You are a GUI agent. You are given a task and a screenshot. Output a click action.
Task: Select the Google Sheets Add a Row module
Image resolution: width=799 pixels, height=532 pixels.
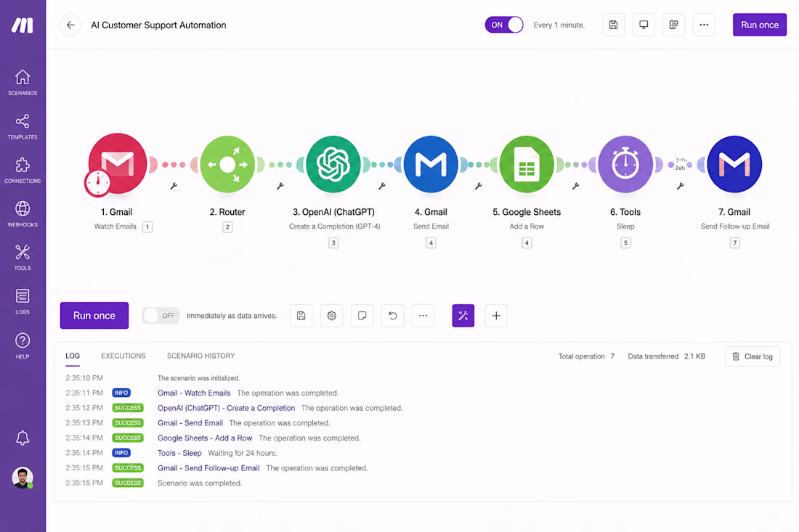click(x=527, y=164)
